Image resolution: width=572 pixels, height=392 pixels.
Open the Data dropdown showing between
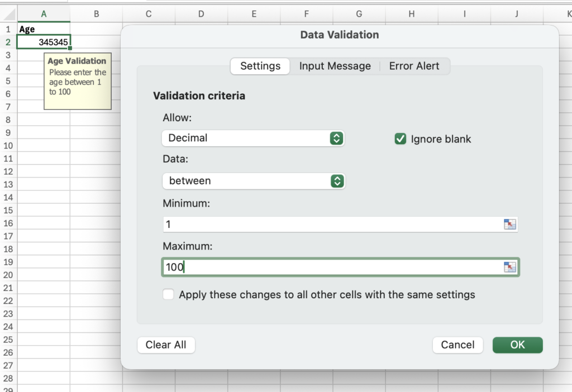[253, 181]
